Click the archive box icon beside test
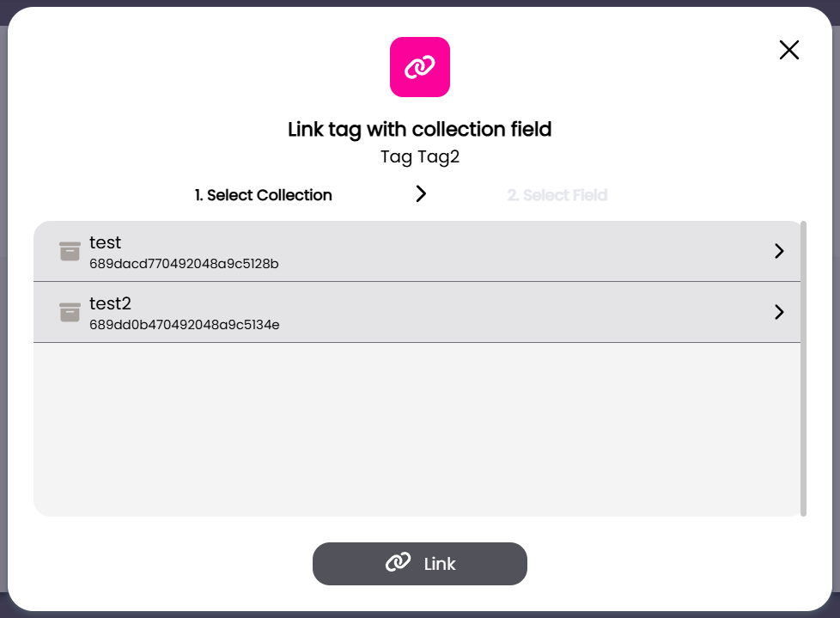This screenshot has width=840, height=618. coord(70,251)
